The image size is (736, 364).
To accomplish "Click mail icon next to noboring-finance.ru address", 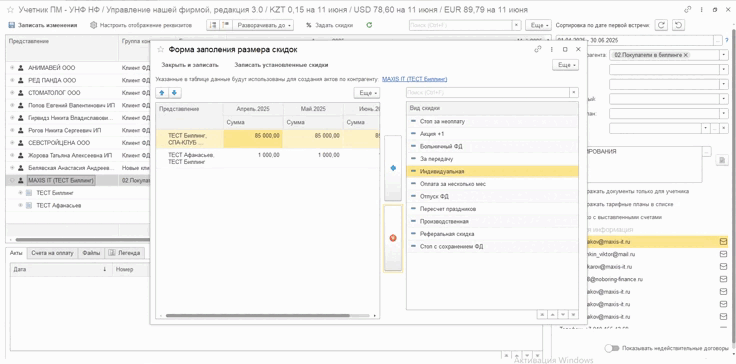I will pos(723,279).
